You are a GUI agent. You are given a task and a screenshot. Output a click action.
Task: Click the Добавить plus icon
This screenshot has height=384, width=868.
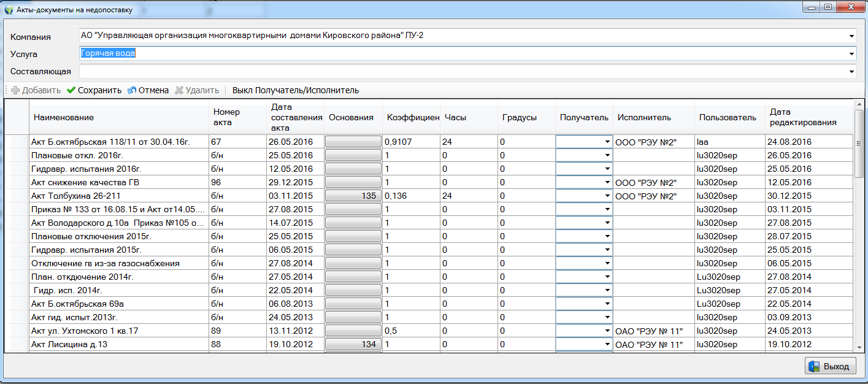pyautogui.click(x=15, y=90)
